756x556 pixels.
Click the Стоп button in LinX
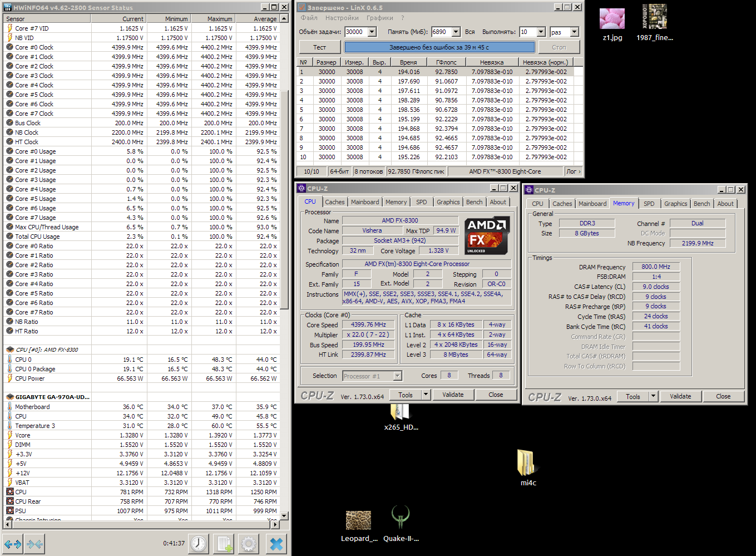pos(559,47)
